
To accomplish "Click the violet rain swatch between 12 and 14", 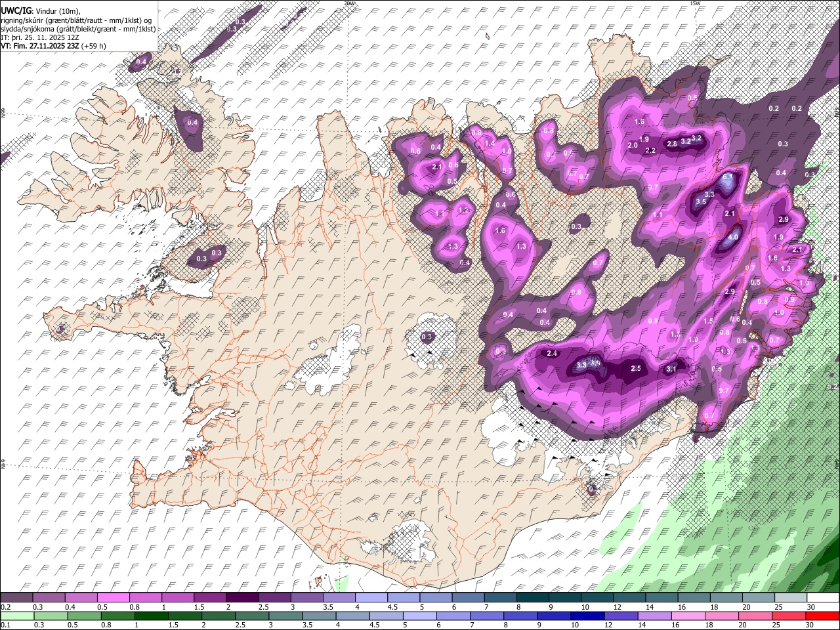I will [x=621, y=616].
